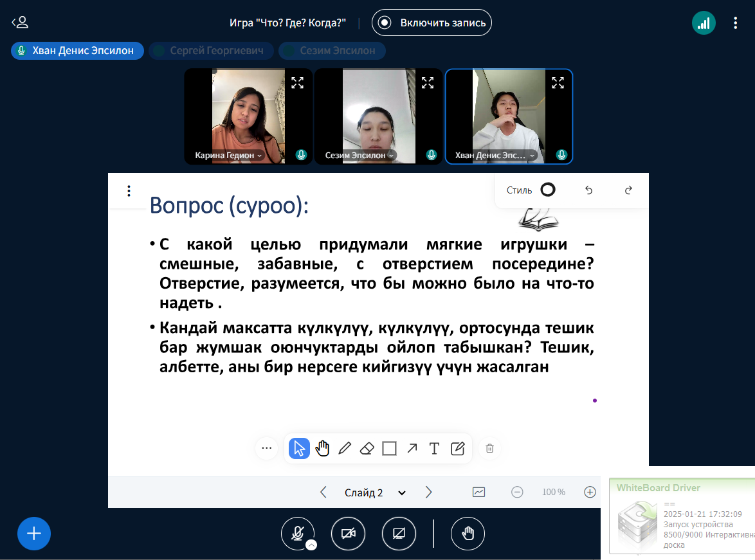The width and height of the screenshot is (755, 560).
Task: Expand audio options arrow beside microphone
Action: pyautogui.click(x=311, y=545)
